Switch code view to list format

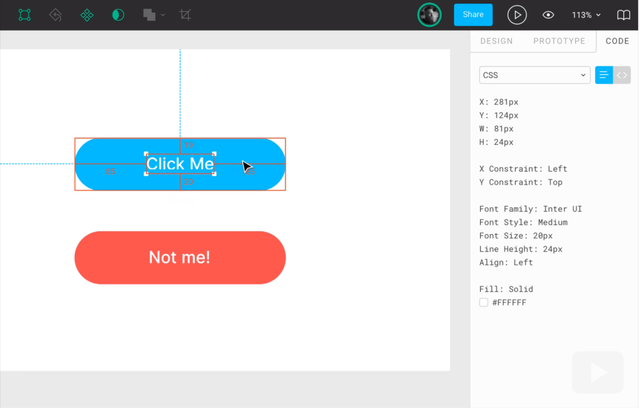pyautogui.click(x=604, y=75)
